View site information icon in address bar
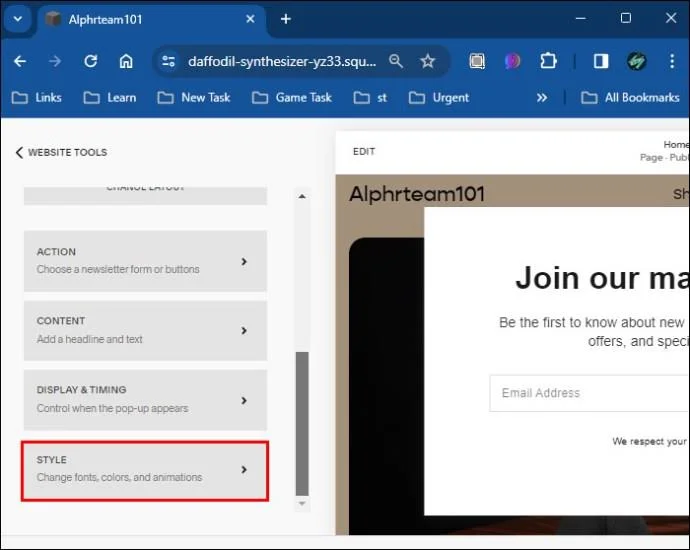The image size is (690, 550). (169, 61)
